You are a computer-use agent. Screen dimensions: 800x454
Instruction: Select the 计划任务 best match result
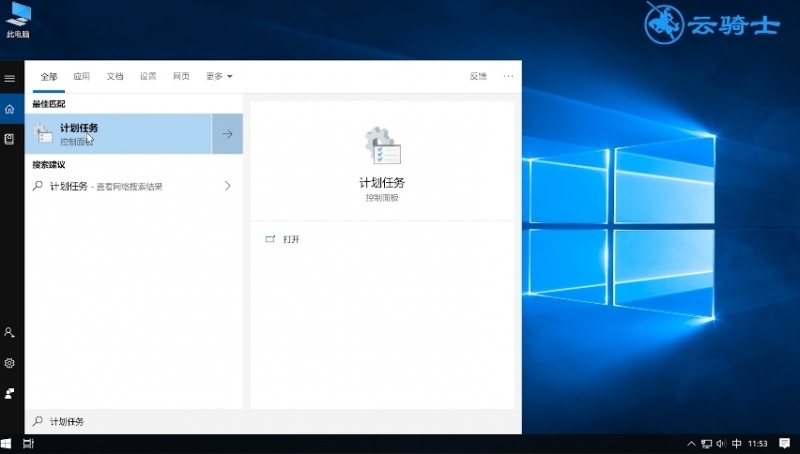point(118,134)
